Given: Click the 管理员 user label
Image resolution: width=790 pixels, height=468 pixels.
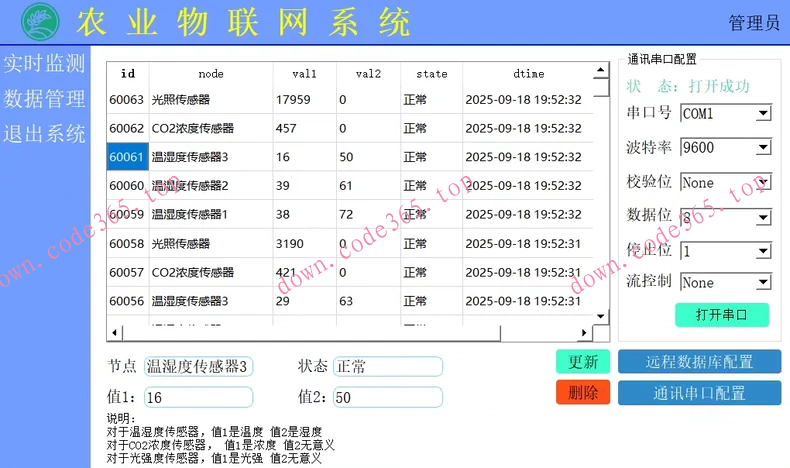Looking at the screenshot, I should coord(753,23).
